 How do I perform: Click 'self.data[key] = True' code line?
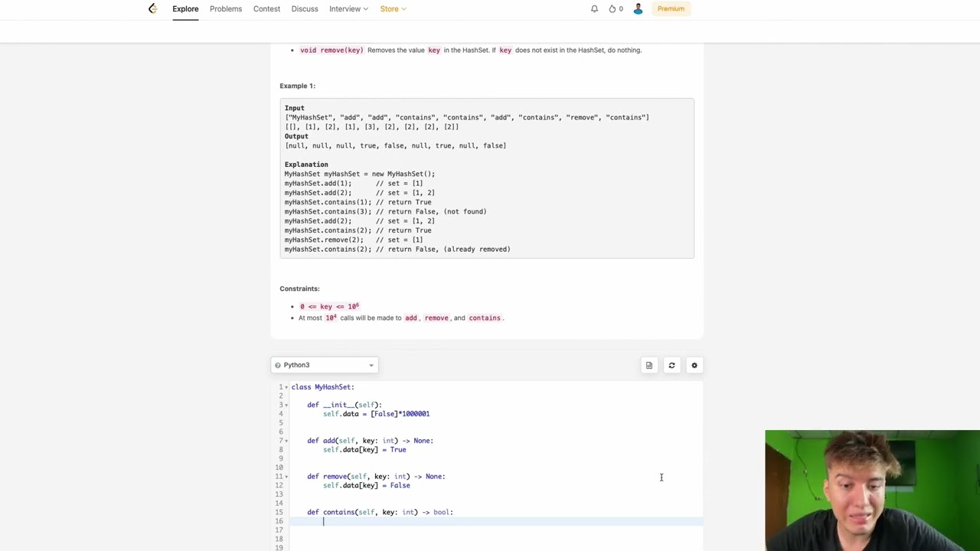coord(364,450)
